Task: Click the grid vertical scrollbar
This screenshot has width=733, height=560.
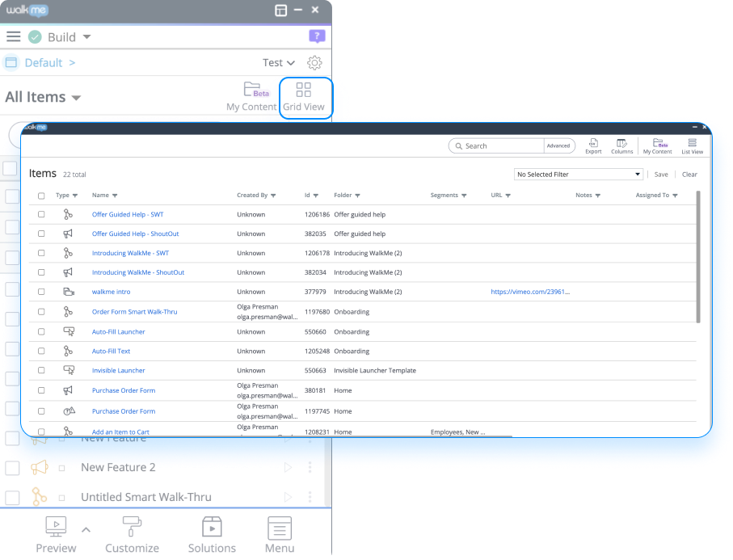Action: [698, 257]
